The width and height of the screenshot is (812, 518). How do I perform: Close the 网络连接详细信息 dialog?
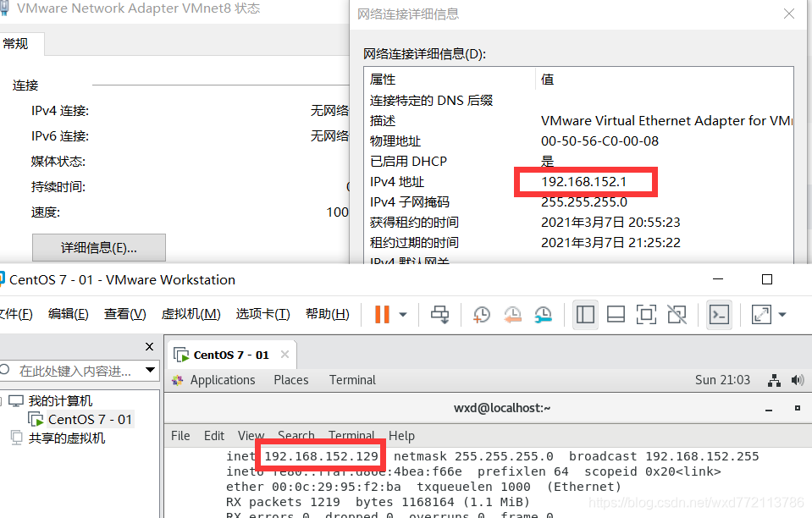pyautogui.click(x=789, y=14)
